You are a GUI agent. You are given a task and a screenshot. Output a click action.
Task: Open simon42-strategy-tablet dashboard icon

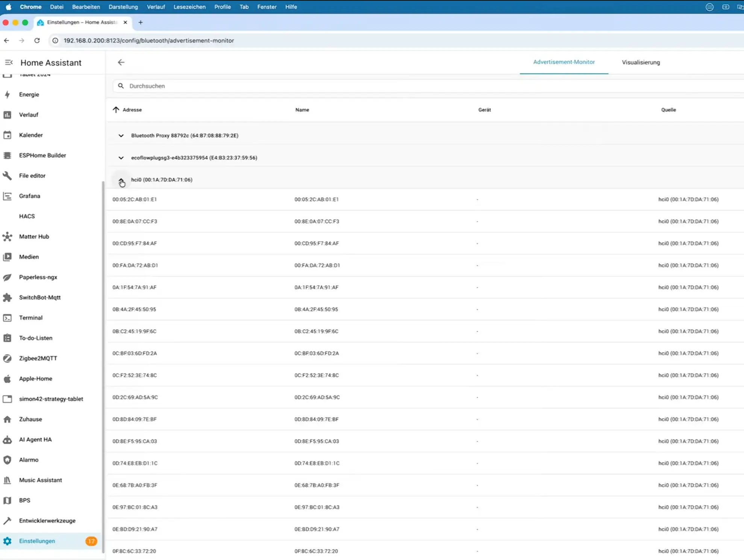(x=7, y=399)
